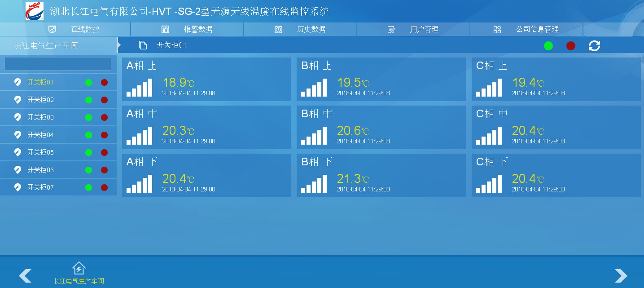Click the green status light in header

coord(548,46)
